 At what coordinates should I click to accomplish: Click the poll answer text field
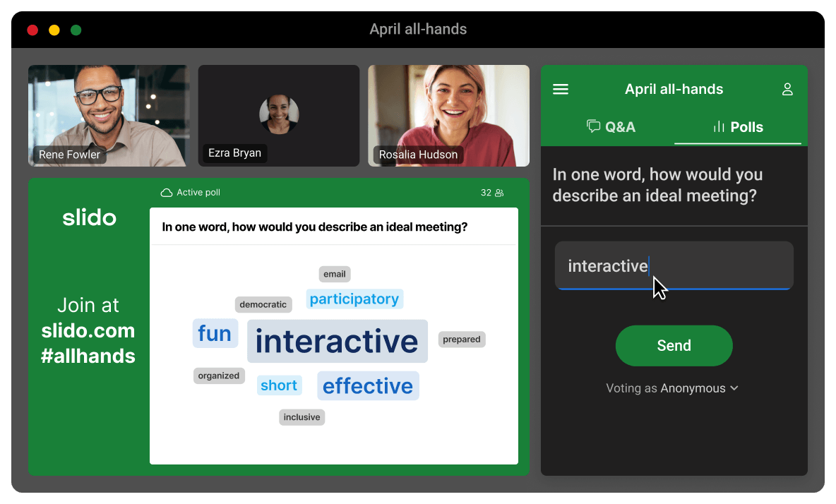coord(674,265)
